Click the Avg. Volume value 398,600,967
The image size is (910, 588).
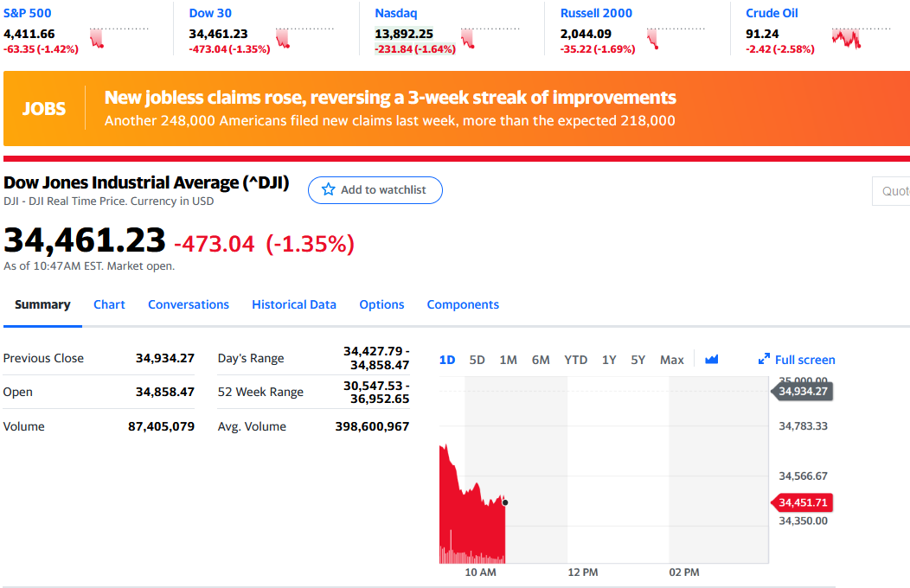click(x=372, y=426)
